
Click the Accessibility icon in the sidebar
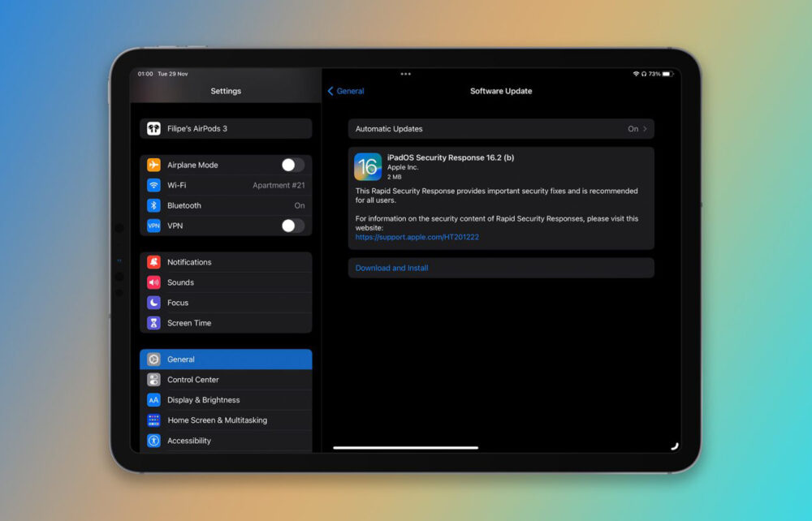point(153,441)
